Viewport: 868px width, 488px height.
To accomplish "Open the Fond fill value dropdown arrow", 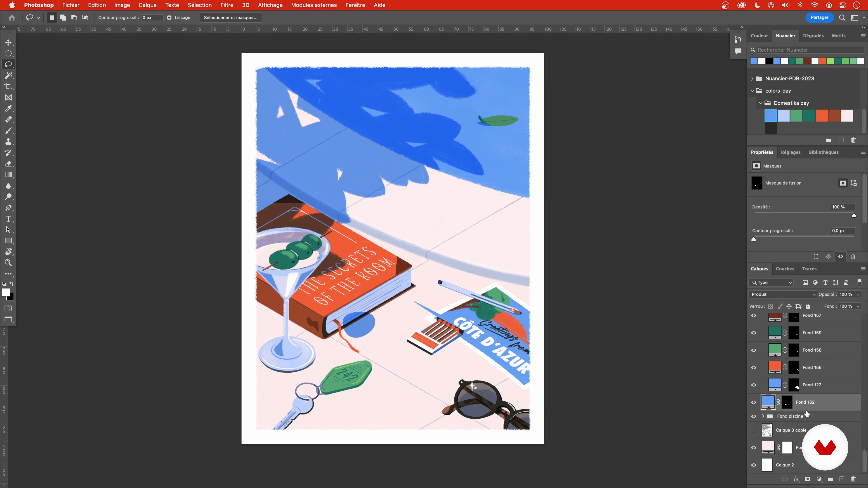I will click(x=858, y=306).
